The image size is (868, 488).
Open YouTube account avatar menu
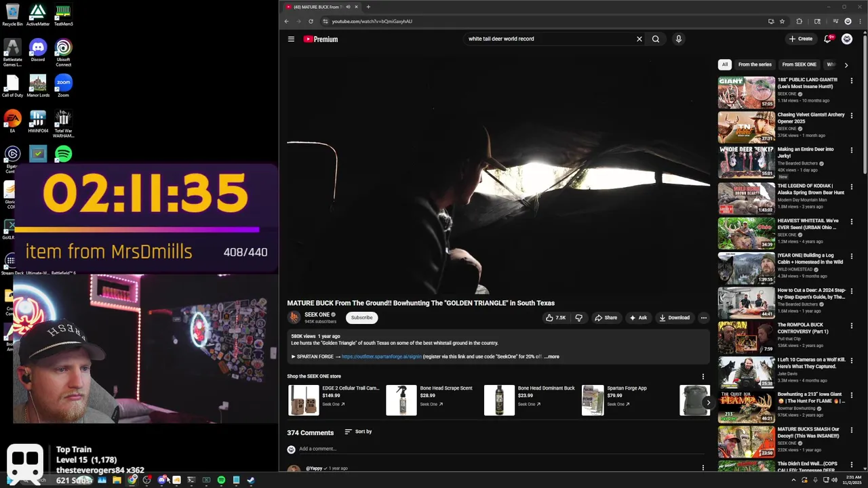(x=847, y=39)
